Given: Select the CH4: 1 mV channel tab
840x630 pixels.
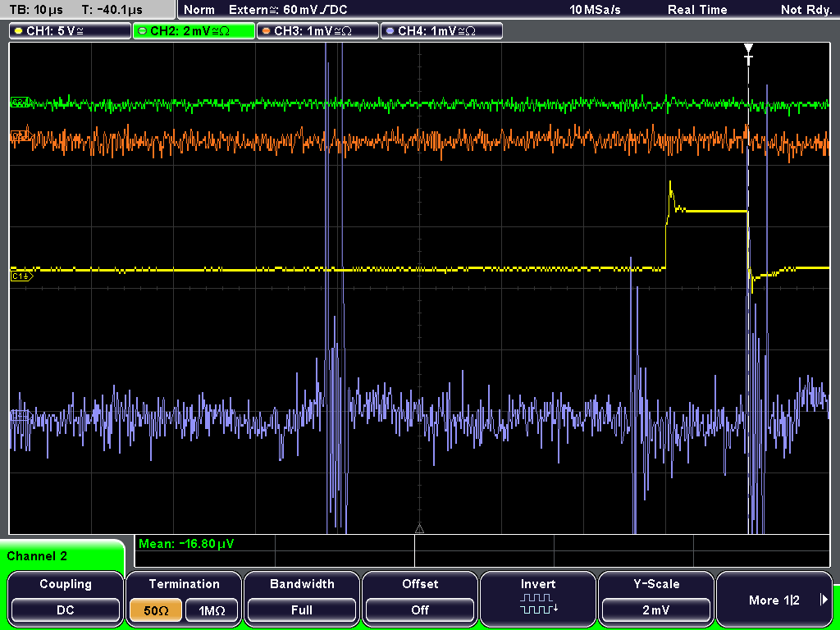Looking at the screenshot, I should [x=441, y=31].
